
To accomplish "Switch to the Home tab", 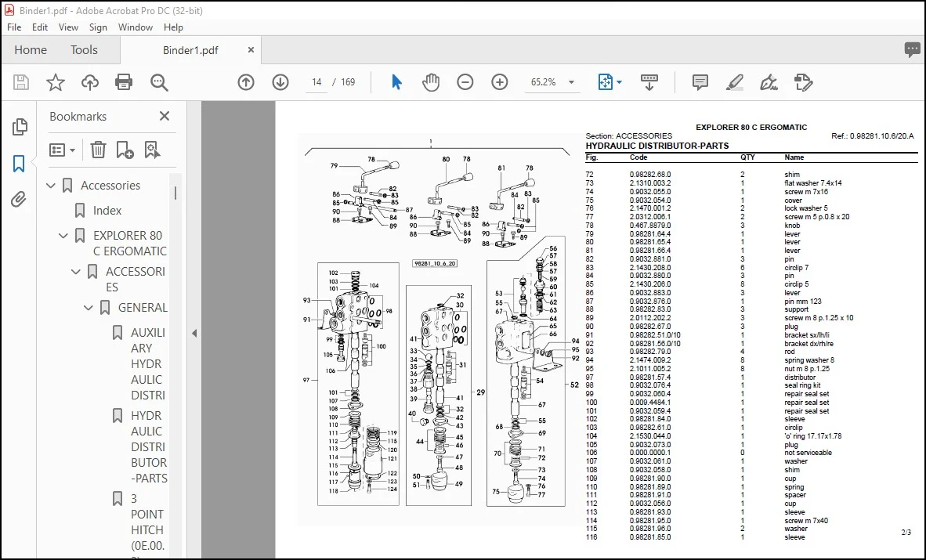I will [31, 50].
